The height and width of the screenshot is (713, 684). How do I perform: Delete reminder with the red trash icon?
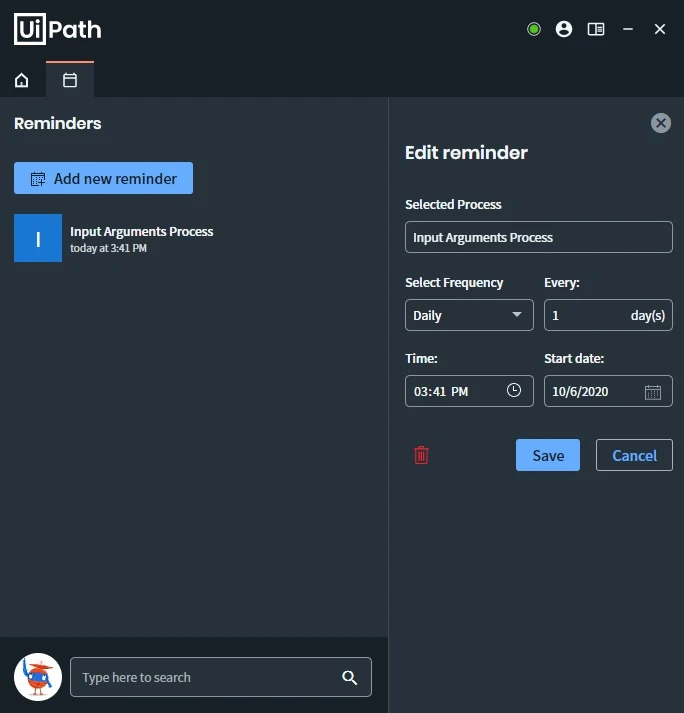pyautogui.click(x=421, y=455)
